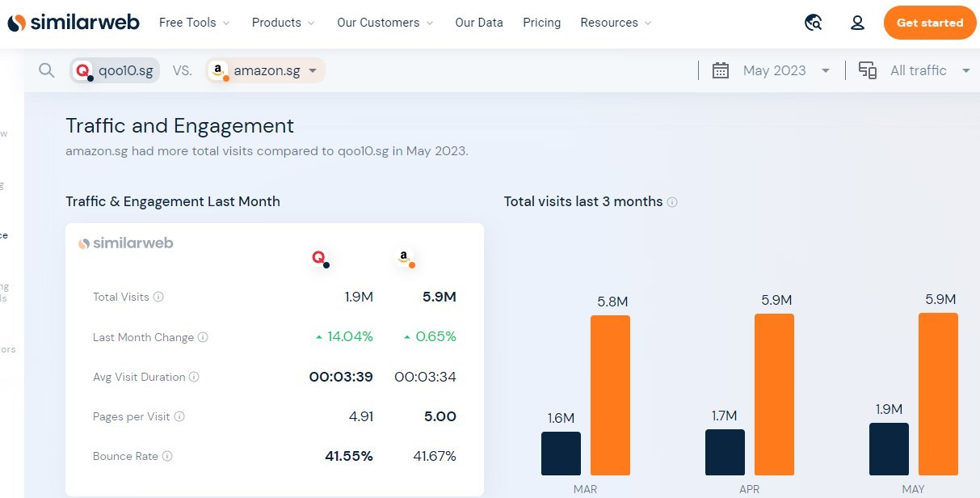
Task: Click the Traffic and Engagement heading
Action: pyautogui.click(x=180, y=126)
